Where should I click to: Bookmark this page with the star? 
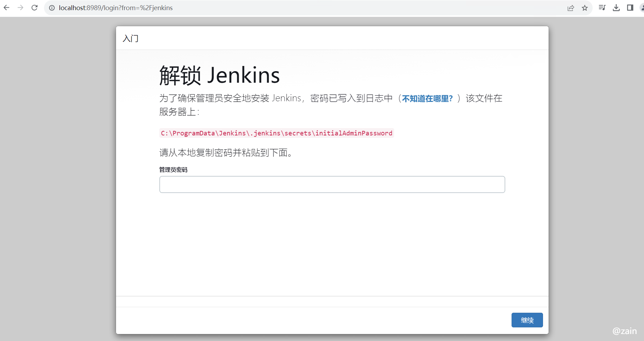pyautogui.click(x=585, y=8)
